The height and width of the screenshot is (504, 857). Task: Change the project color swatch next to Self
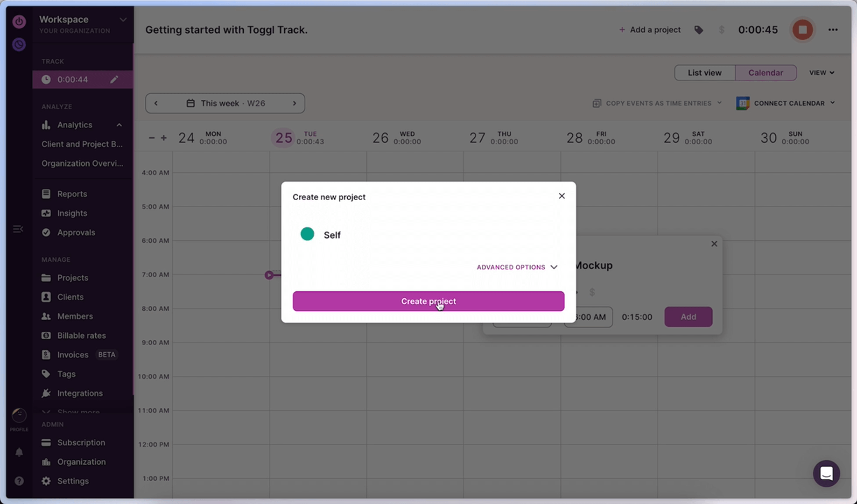[307, 234]
